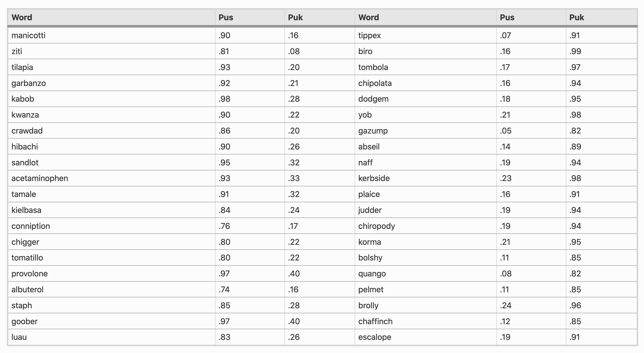Select the kerbside cell
644x353 pixels.
tap(374, 178)
